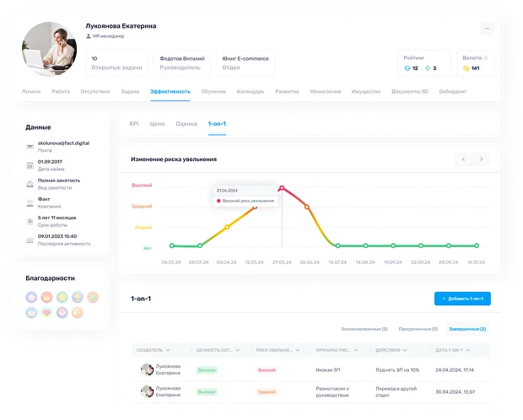Open the Обучение tab
Screen dimensions: 523x420
213,91
